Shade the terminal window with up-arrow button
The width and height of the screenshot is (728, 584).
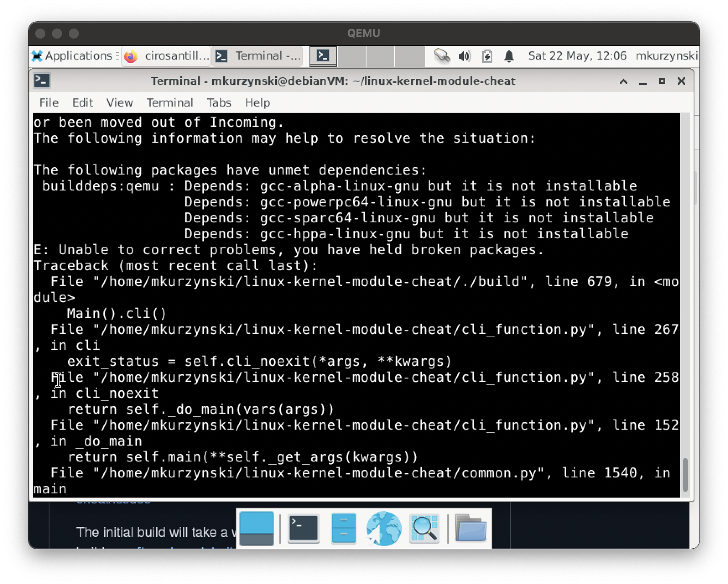pyautogui.click(x=624, y=81)
